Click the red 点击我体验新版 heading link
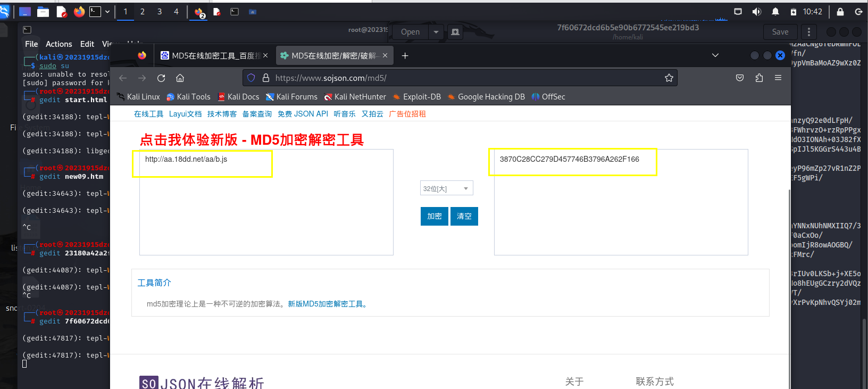 [x=252, y=140]
